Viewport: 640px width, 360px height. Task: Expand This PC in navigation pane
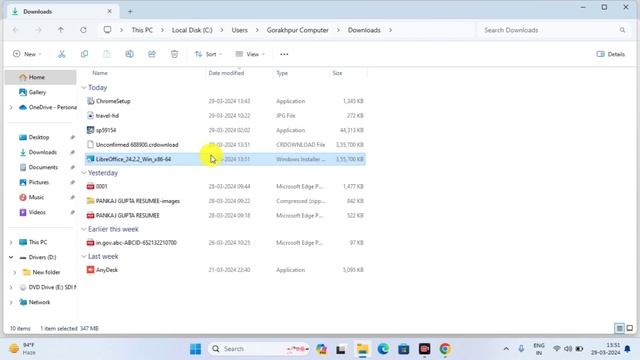coord(11,242)
